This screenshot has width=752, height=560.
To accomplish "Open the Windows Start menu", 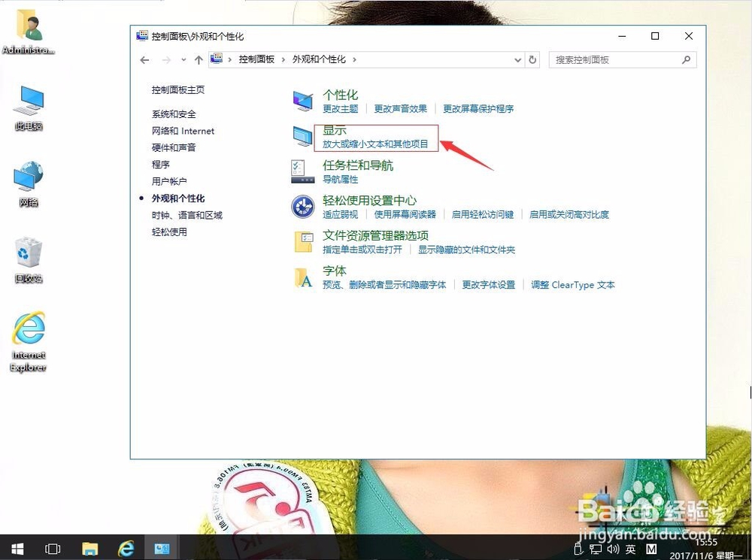I will tap(17, 548).
